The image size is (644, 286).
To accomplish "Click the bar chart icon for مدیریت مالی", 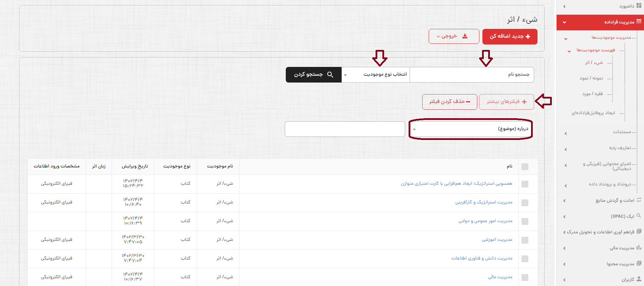I will tap(639, 248).
